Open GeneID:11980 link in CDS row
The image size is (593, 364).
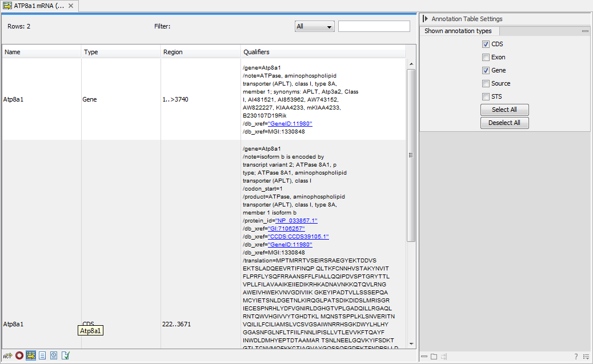[x=290, y=244]
